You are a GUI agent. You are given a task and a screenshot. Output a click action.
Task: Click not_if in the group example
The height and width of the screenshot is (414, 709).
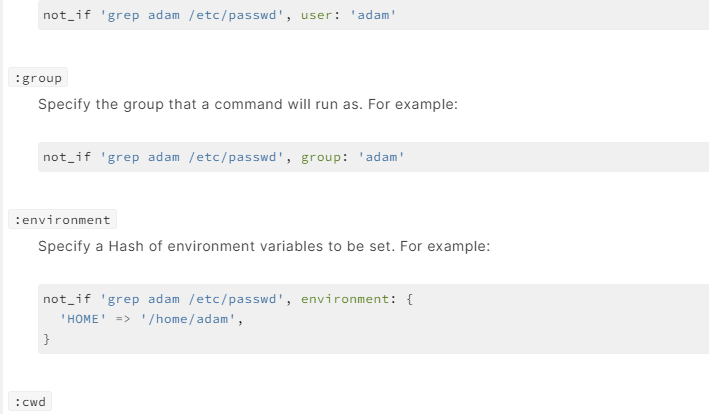(x=67, y=157)
